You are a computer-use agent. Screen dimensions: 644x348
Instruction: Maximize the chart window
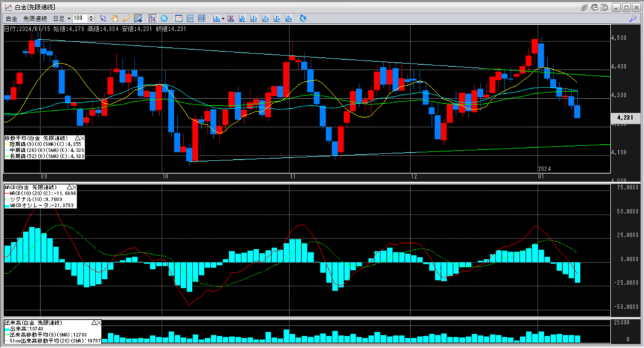(626, 8)
